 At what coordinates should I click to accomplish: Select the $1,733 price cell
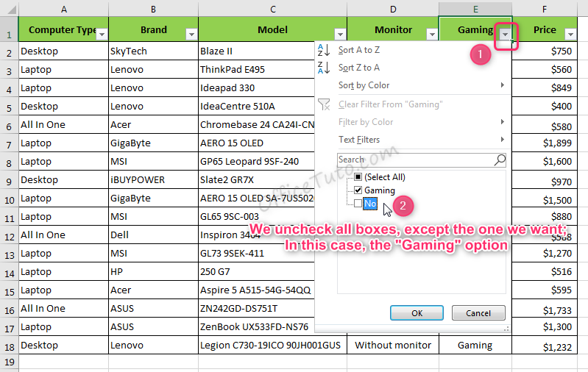click(545, 308)
